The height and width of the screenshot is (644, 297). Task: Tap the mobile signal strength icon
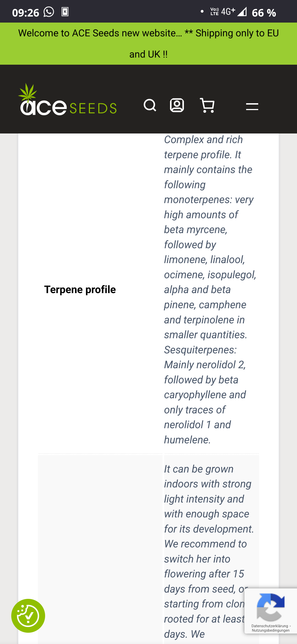(242, 12)
